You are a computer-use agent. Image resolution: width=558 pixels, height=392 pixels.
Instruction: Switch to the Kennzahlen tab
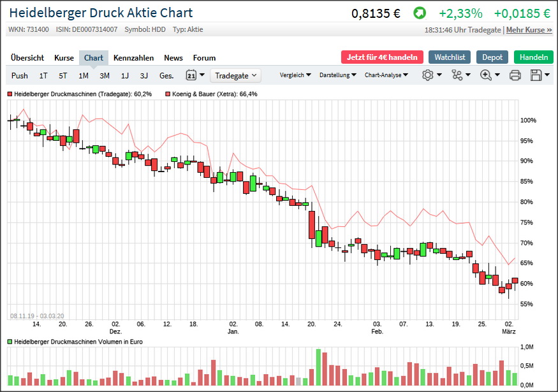tap(133, 57)
